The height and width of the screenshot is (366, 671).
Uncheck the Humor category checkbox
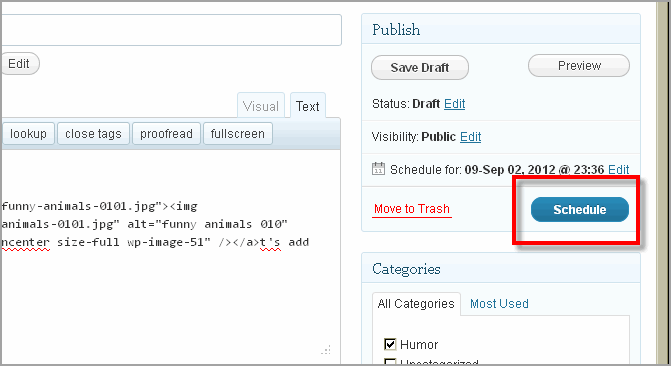(x=390, y=344)
